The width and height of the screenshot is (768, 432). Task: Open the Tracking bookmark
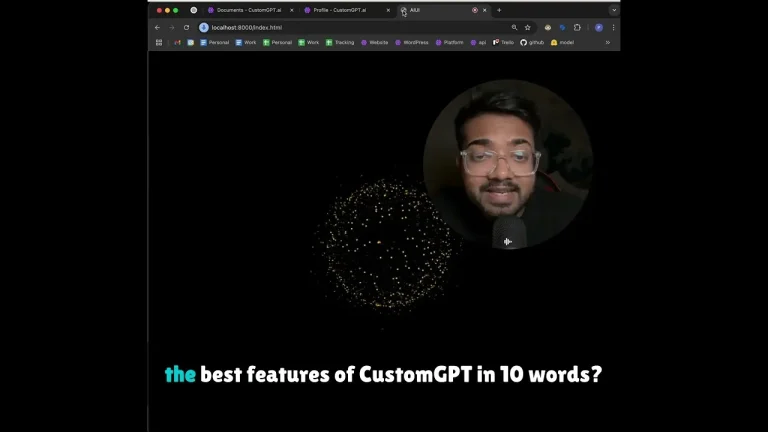click(340, 43)
